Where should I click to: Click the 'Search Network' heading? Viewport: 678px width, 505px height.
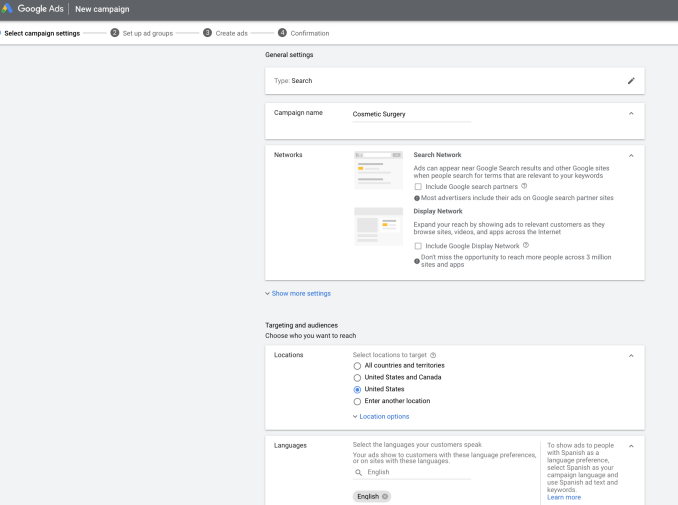pyautogui.click(x=437, y=155)
